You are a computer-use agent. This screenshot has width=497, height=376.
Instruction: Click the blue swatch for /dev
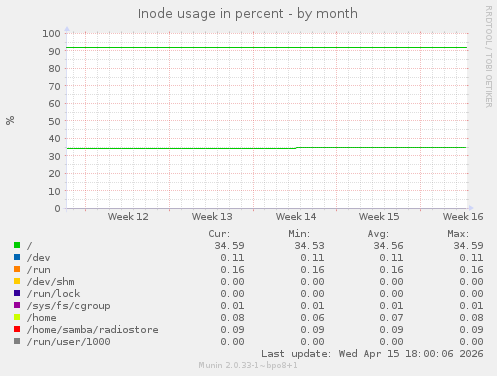[17, 257]
